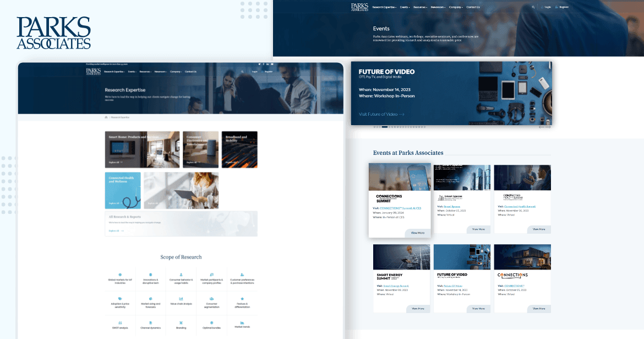Screen dimensions: 644x339
Task: Click Global markets for IoT industries icon
Action: (x=120, y=275)
